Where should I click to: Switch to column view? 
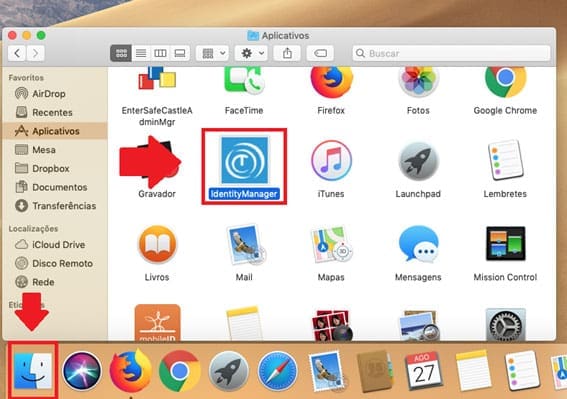pos(160,54)
